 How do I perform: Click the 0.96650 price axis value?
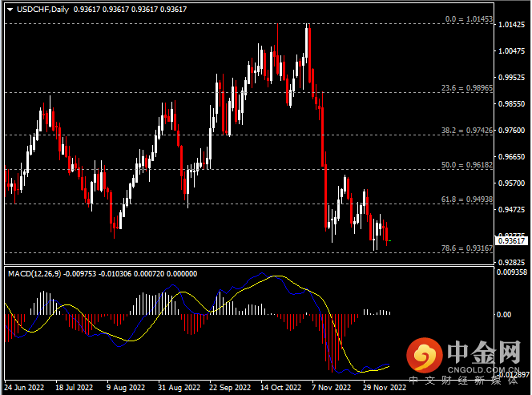[x=512, y=157]
